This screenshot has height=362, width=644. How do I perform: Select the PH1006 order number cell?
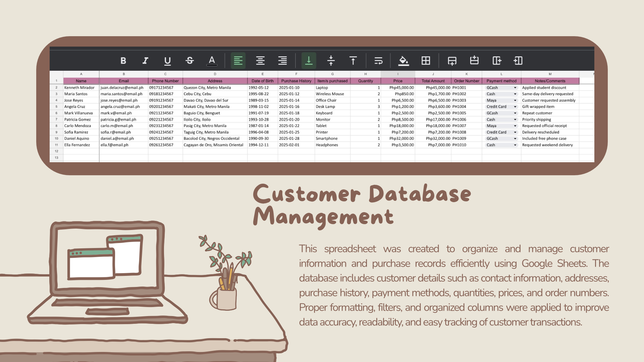(x=467, y=120)
